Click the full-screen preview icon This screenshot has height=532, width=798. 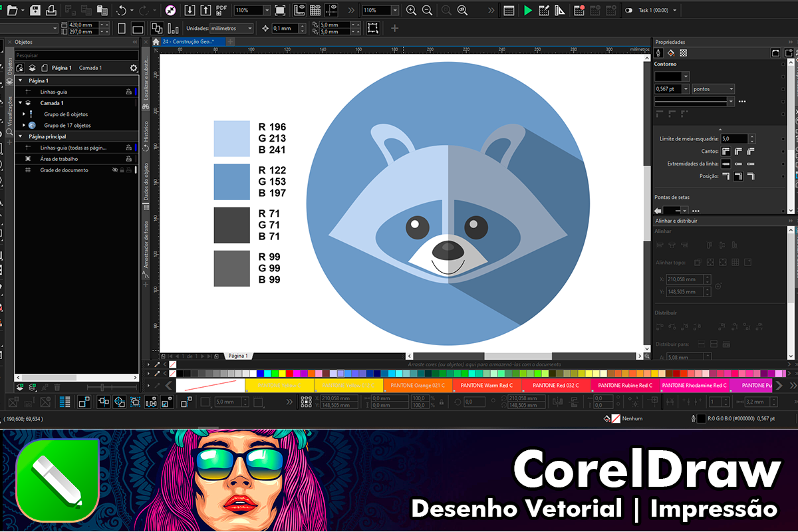click(280, 11)
